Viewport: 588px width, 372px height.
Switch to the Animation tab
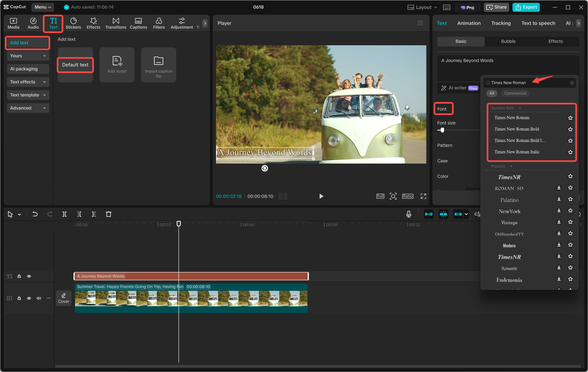(469, 23)
